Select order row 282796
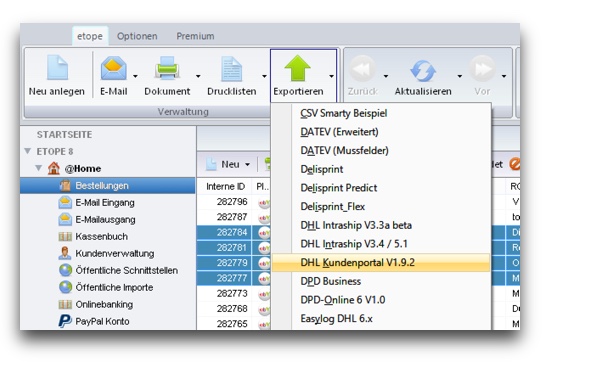Viewport: 612px width, 376px height. pyautogui.click(x=232, y=202)
